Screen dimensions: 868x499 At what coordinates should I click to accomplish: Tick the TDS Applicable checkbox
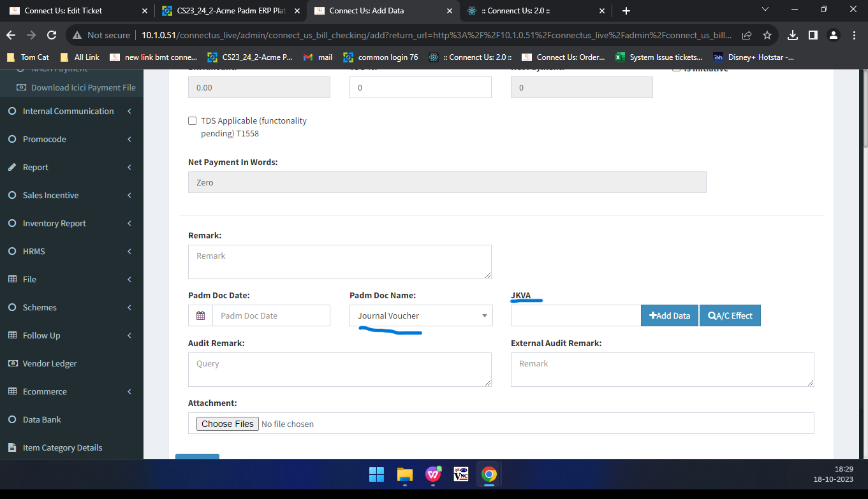coord(192,120)
